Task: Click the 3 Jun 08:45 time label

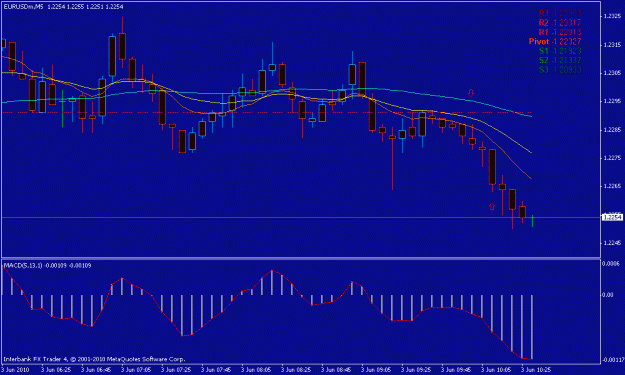Action: coord(336,370)
